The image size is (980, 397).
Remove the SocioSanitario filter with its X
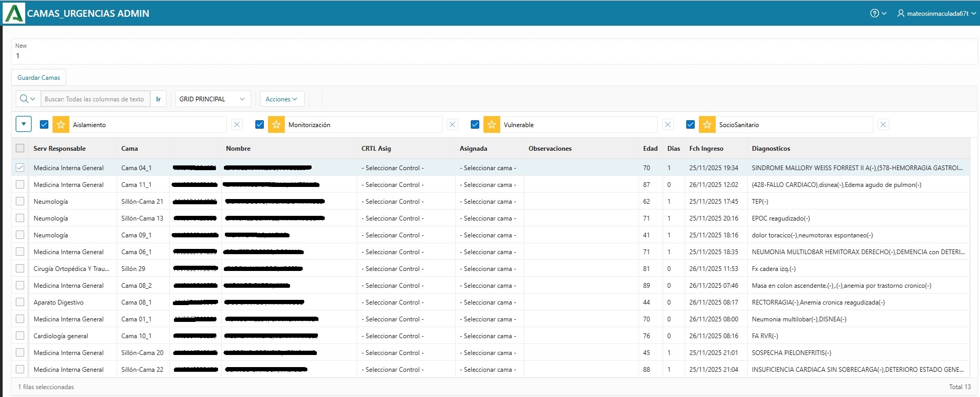(x=883, y=124)
